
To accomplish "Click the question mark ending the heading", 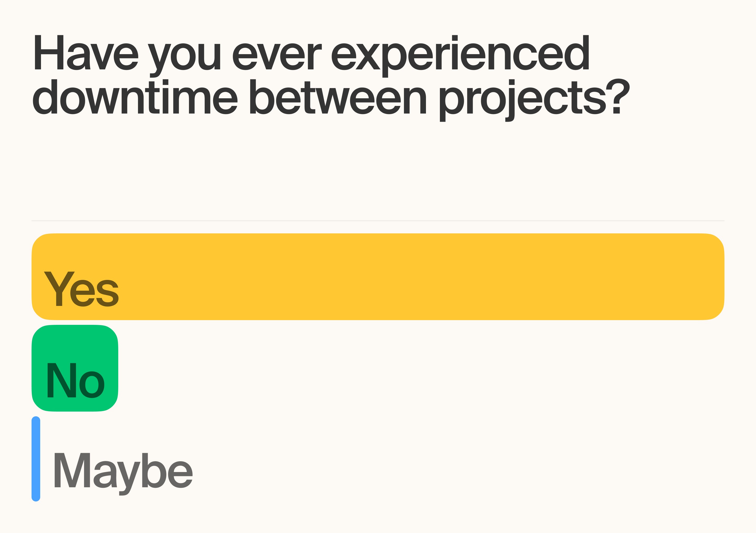I will [x=618, y=96].
